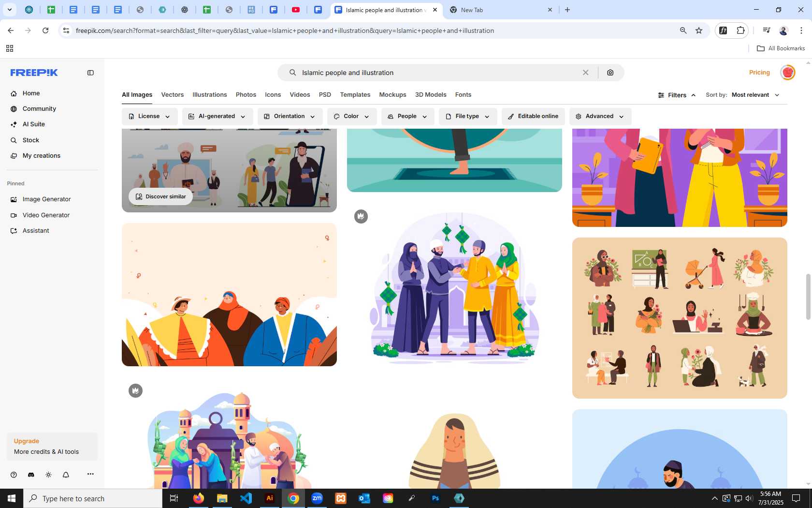Expand the Advanced filter dropdown

click(x=600, y=117)
